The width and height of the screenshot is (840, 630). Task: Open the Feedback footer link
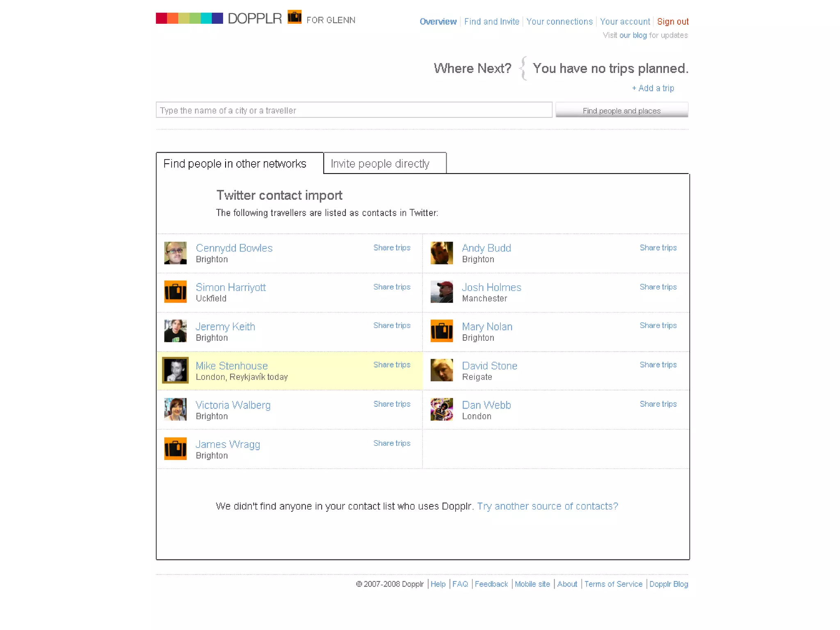click(491, 584)
